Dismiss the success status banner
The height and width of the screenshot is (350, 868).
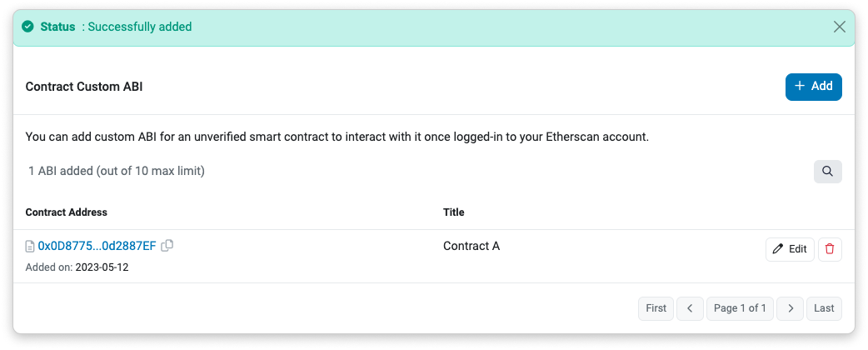coord(839,27)
